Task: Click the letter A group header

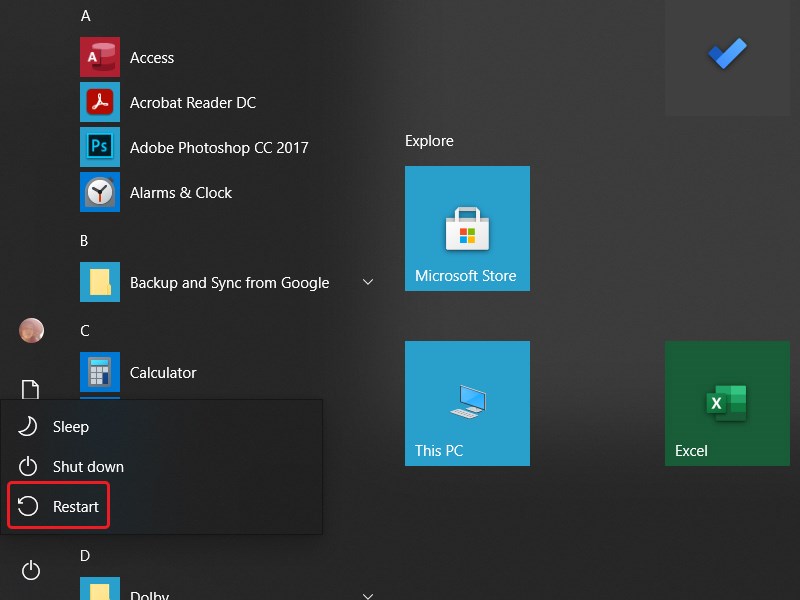Action: (86, 16)
